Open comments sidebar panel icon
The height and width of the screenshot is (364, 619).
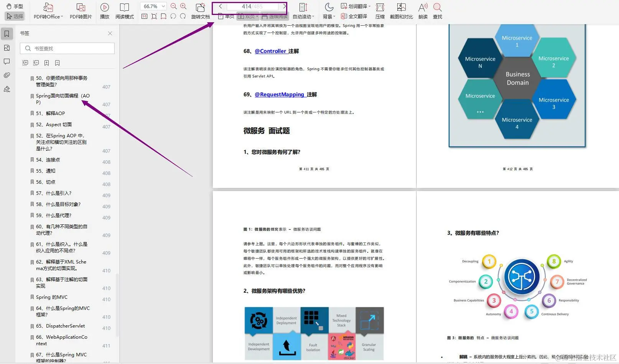pyautogui.click(x=7, y=61)
